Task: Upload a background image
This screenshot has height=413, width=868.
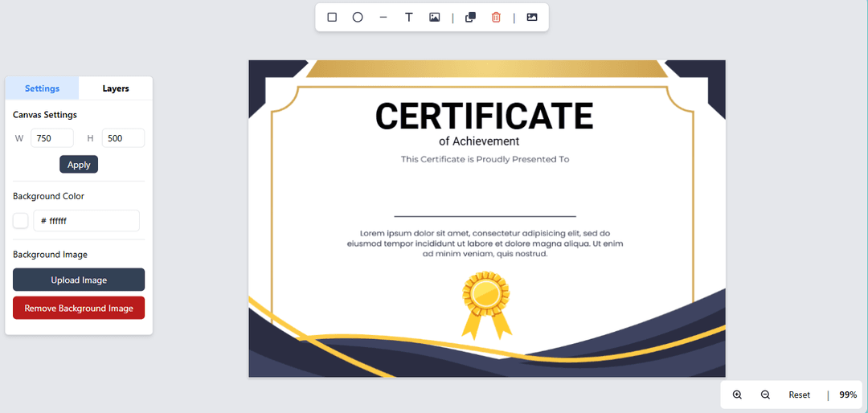Action: pyautogui.click(x=79, y=280)
